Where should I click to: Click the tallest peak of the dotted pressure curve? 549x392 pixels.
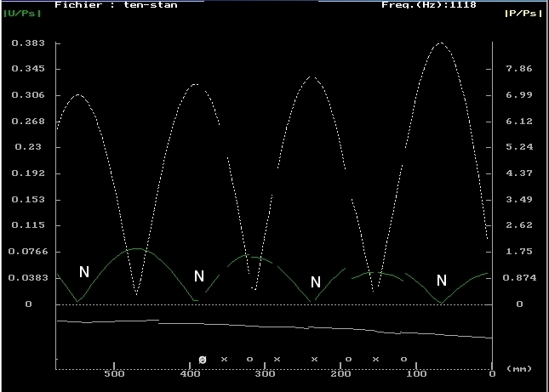coord(441,43)
